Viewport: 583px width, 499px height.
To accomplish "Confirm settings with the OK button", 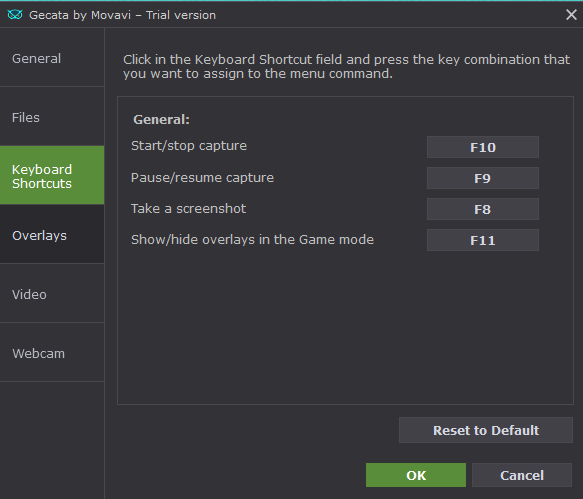I will click(x=416, y=475).
